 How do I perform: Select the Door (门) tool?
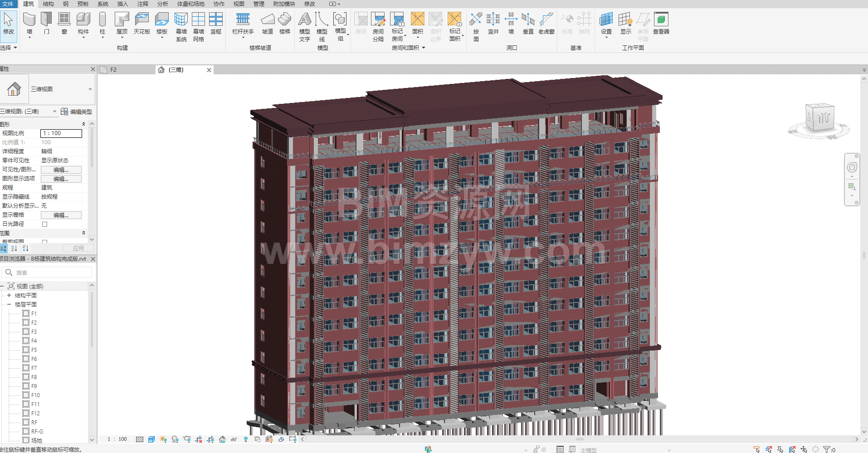47,24
